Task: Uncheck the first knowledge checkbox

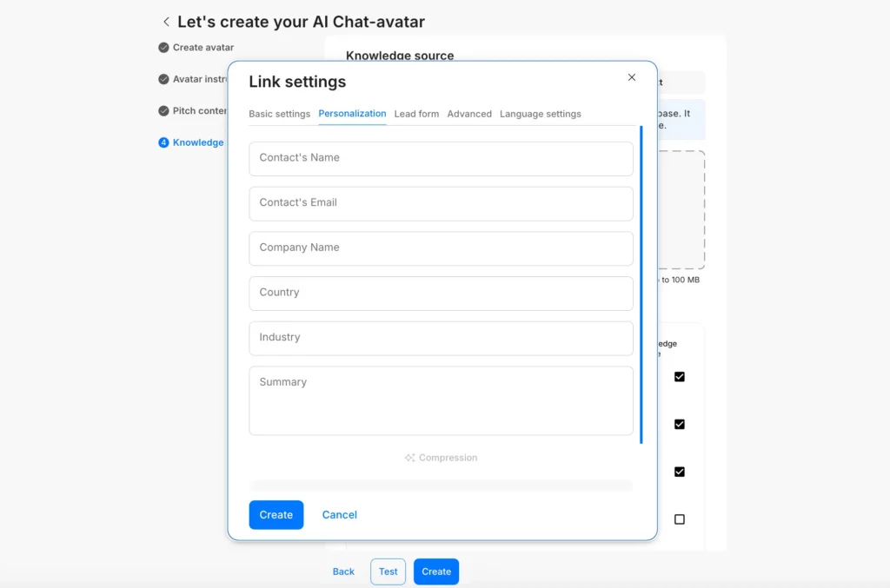Action: [x=680, y=377]
